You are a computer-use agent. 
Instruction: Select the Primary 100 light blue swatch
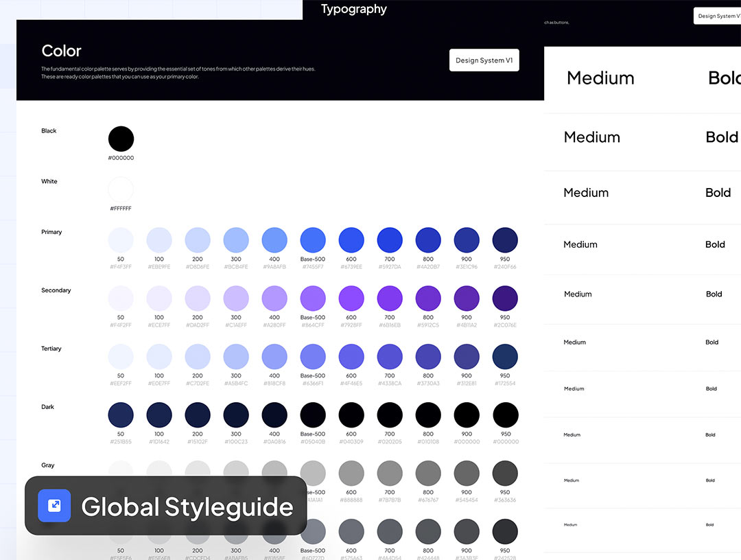pyautogui.click(x=159, y=240)
